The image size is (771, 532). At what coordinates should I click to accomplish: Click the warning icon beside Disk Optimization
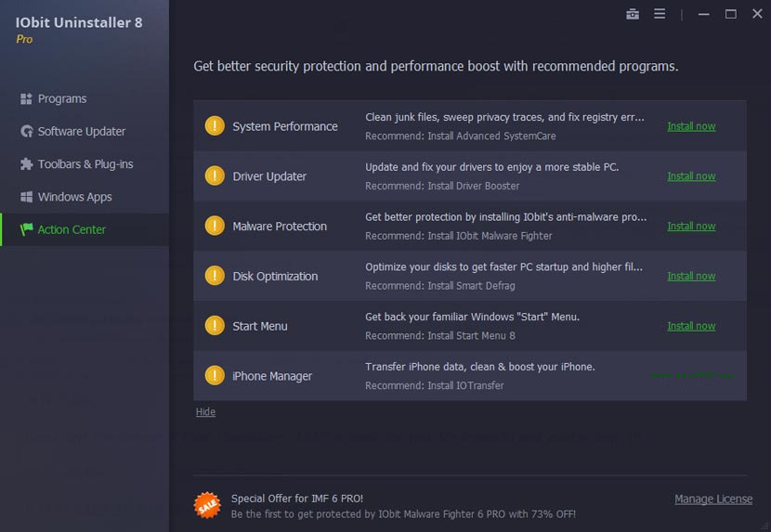pyautogui.click(x=215, y=276)
